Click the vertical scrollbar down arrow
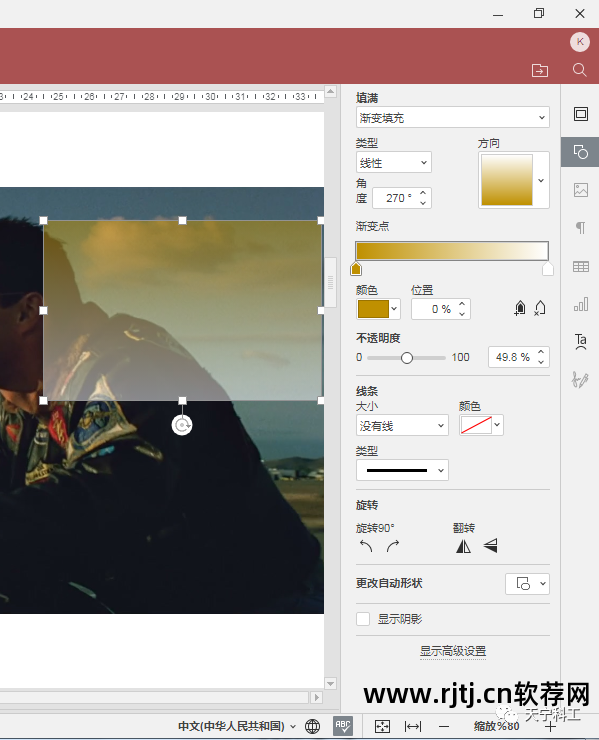599x740 pixels. [x=330, y=683]
